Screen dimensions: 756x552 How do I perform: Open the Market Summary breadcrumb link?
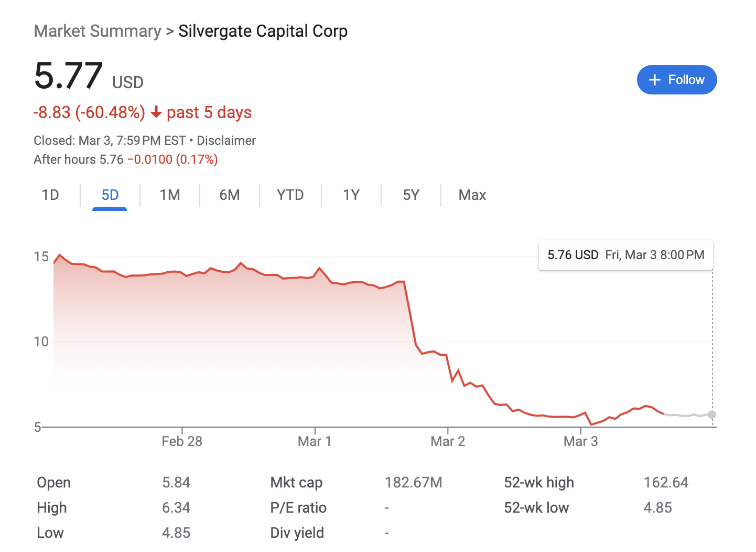tap(98, 31)
